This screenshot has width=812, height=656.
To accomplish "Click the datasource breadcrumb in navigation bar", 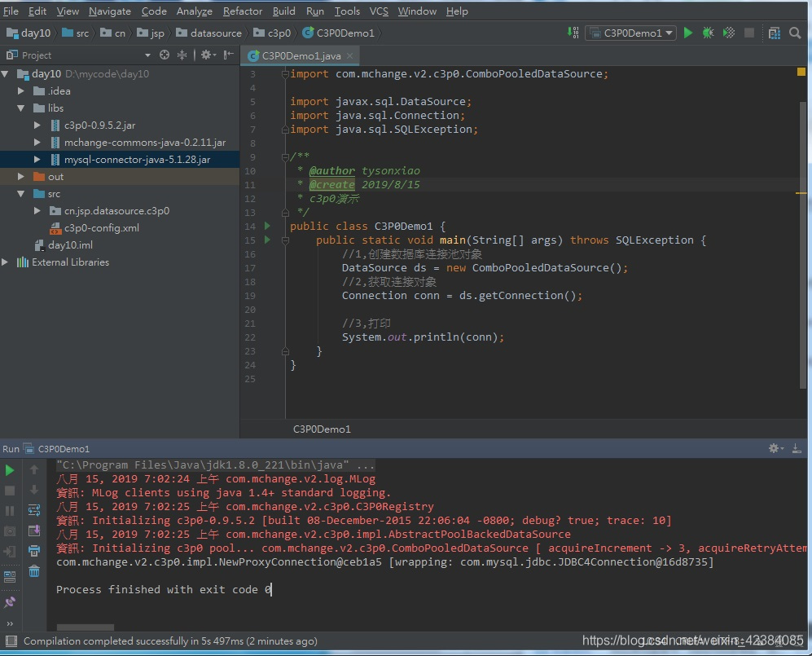I will [209, 33].
